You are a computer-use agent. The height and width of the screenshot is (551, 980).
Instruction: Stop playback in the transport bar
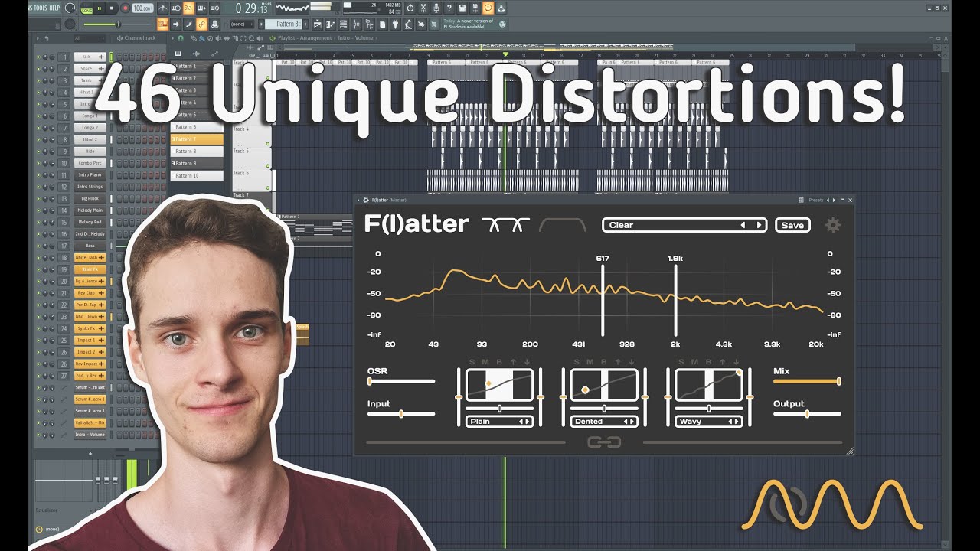click(x=111, y=8)
